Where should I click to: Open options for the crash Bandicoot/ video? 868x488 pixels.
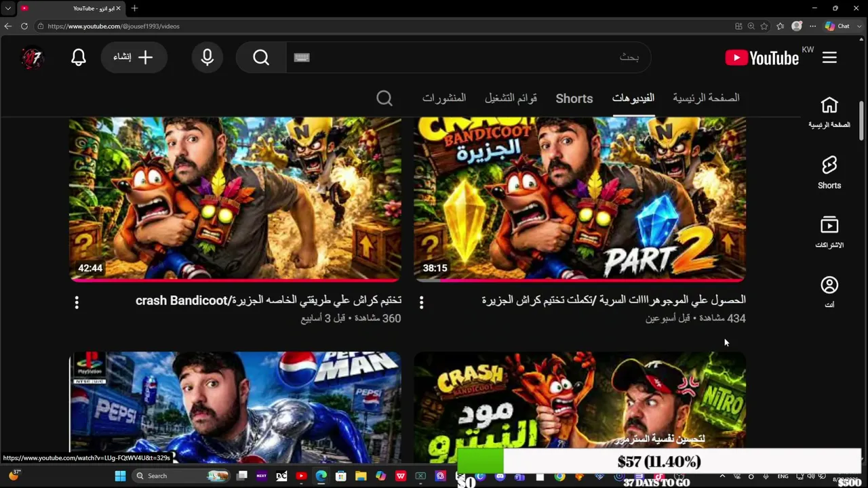point(77,302)
